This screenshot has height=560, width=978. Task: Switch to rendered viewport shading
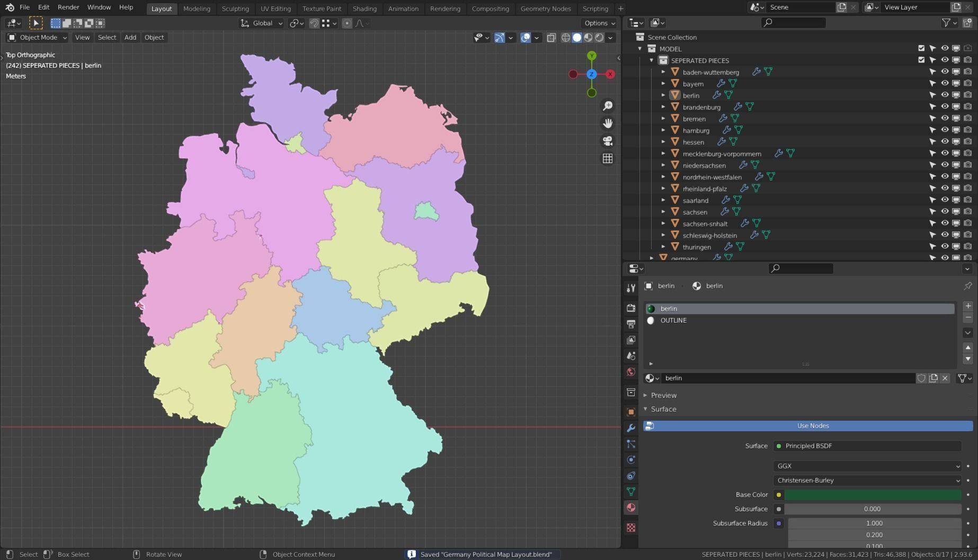pyautogui.click(x=599, y=38)
